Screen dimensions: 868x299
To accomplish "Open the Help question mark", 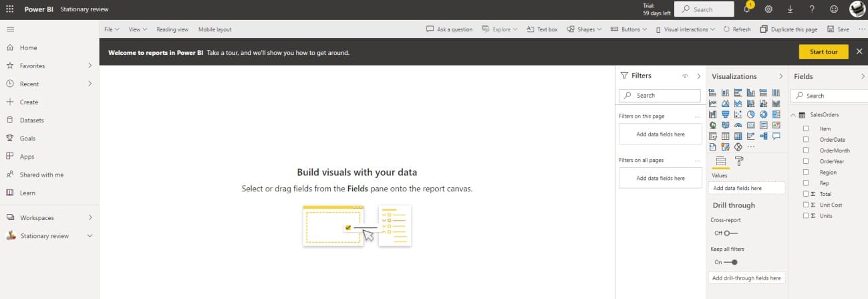I will coord(812,9).
